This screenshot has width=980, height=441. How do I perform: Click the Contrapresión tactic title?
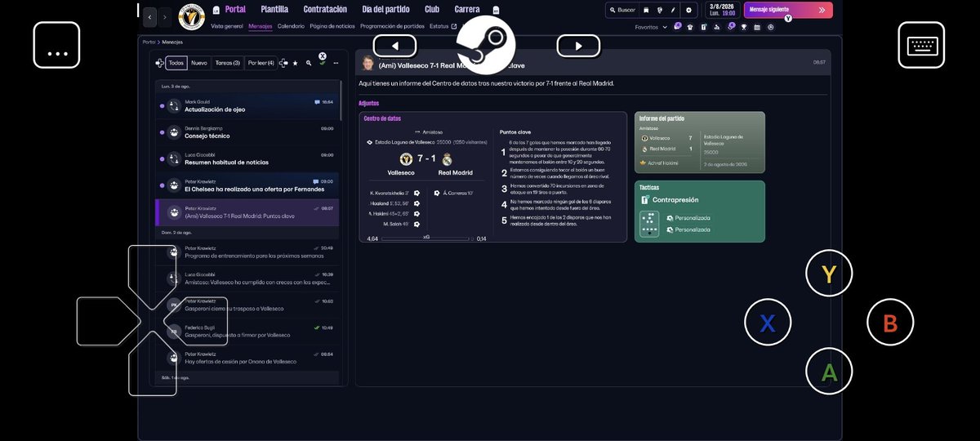(x=675, y=199)
